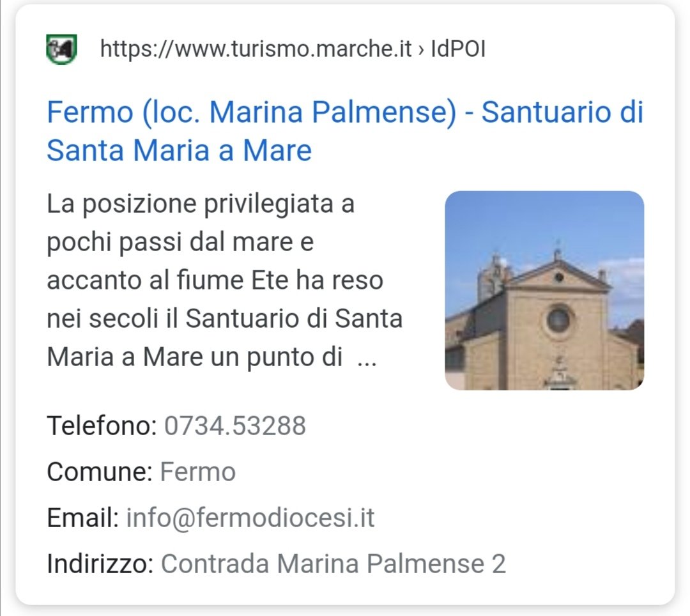Image resolution: width=690 pixels, height=616 pixels.
Task: Tap phone number 0734.53288
Action: point(235,426)
